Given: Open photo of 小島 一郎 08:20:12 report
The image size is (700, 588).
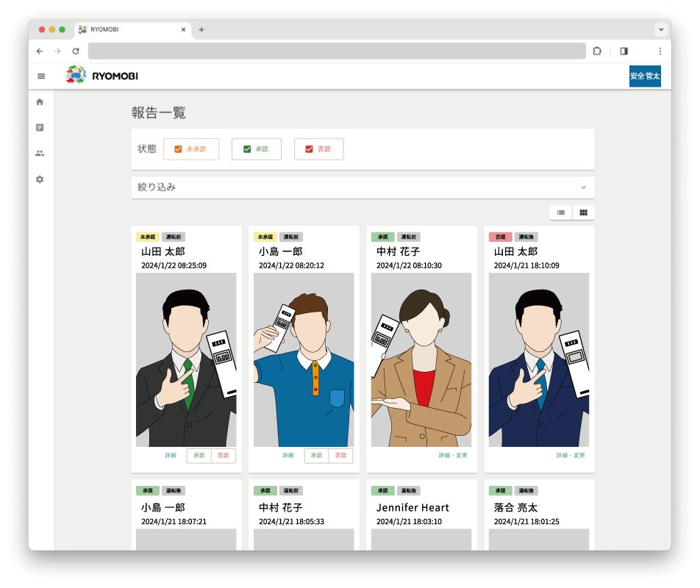Looking at the screenshot, I should (304, 359).
